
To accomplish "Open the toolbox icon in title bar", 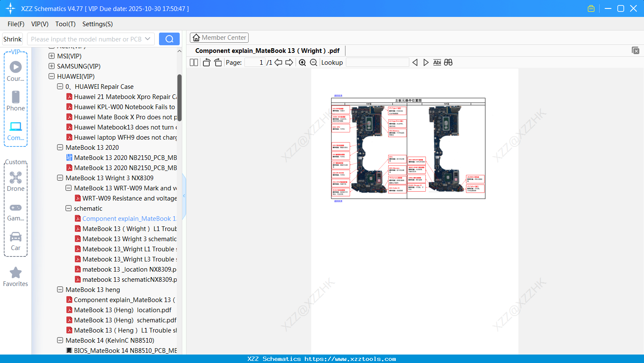I will click(x=591, y=8).
